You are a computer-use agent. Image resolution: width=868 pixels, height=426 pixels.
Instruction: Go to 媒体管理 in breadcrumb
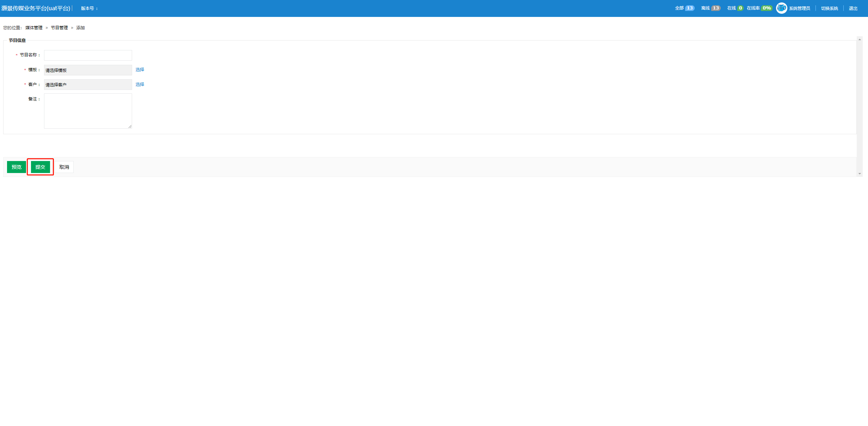(x=34, y=28)
